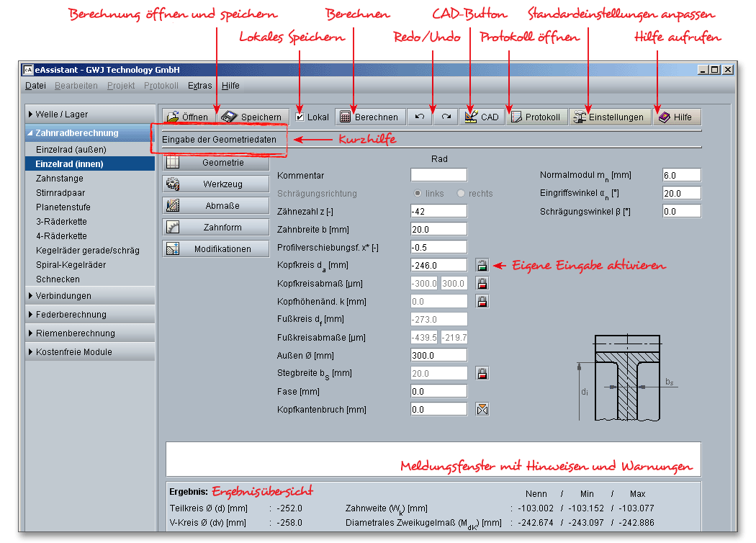Click the Werkzeug button
The image size is (756, 543).
207,184
